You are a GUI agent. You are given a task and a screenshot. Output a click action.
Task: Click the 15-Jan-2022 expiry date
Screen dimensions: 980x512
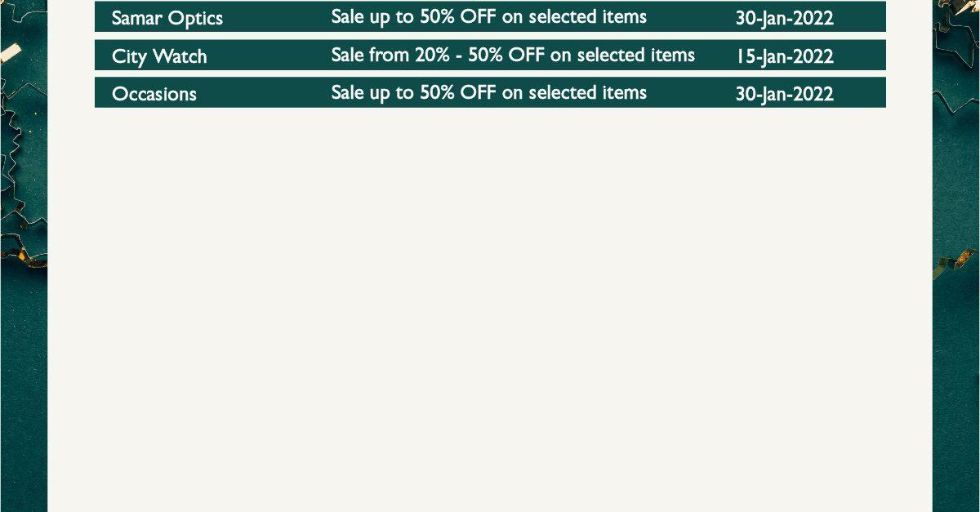tap(784, 56)
